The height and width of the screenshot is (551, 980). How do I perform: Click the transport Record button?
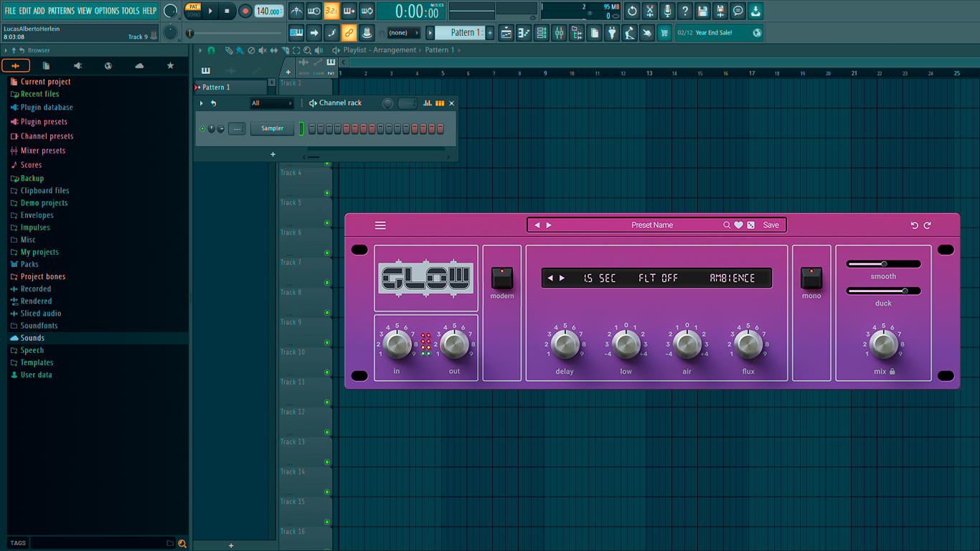pyautogui.click(x=245, y=11)
